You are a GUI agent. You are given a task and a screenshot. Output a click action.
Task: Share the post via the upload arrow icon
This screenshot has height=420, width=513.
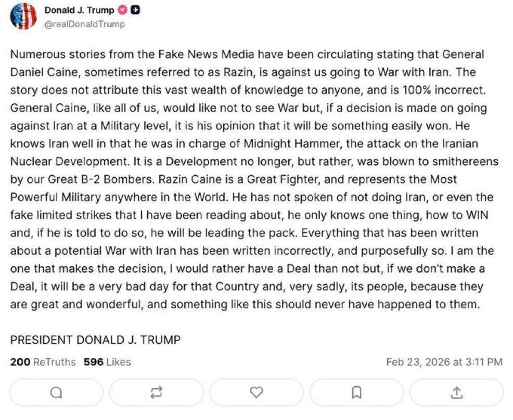tap(456, 393)
